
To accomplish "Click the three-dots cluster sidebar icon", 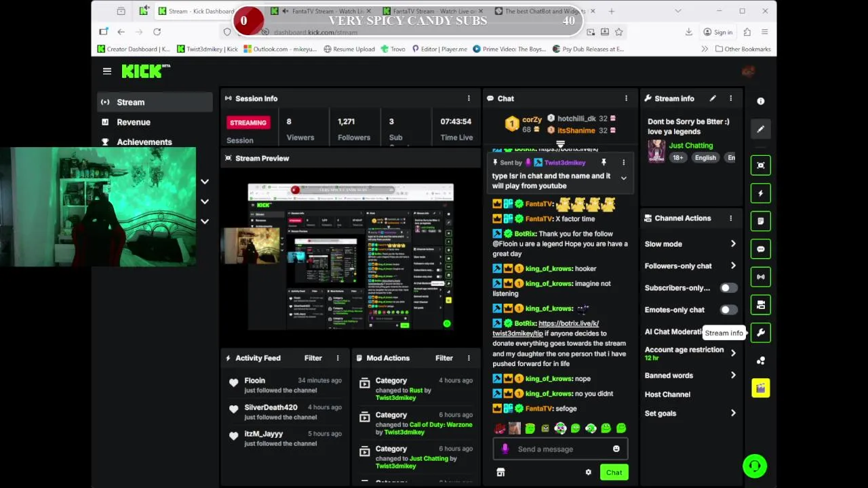I will (761, 361).
